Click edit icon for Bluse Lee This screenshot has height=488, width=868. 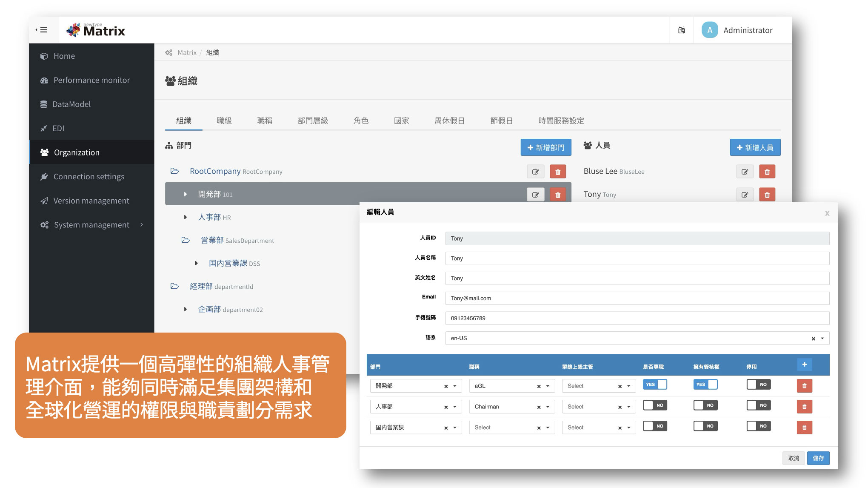(745, 172)
